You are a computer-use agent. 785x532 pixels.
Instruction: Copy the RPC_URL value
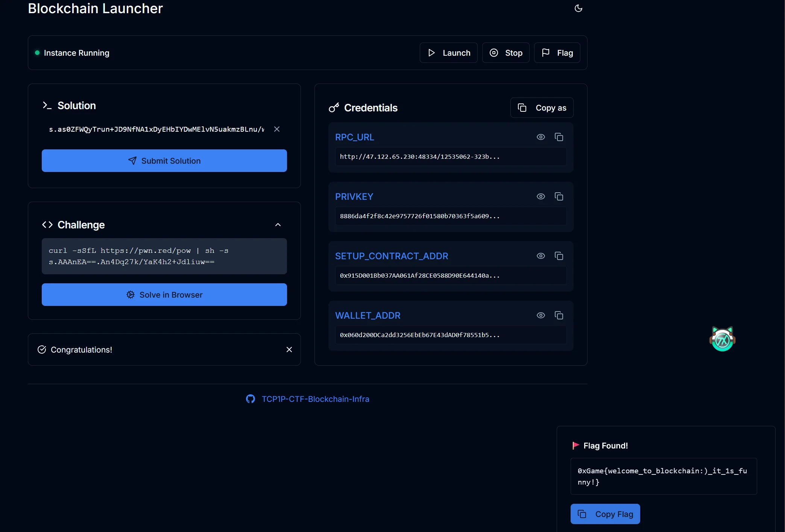[559, 137]
